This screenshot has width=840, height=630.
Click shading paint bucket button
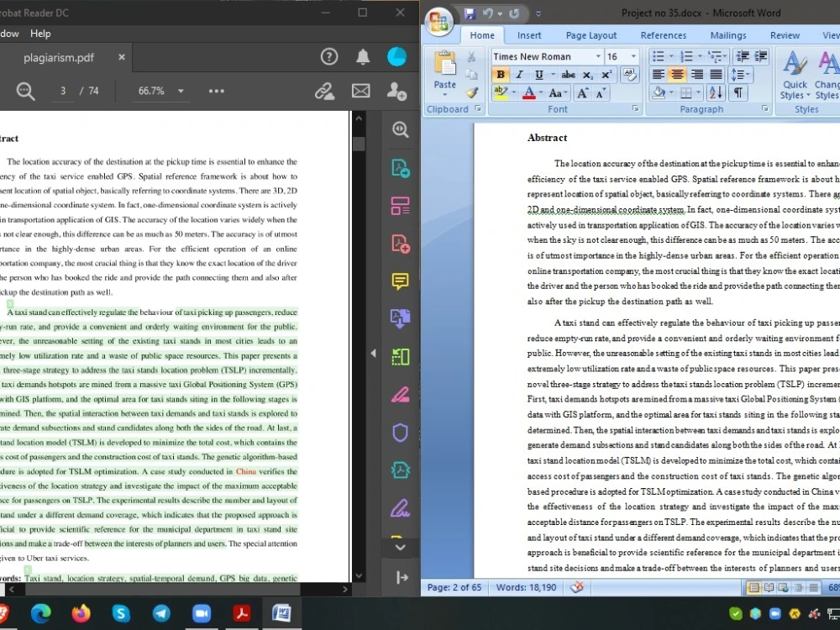[659, 93]
